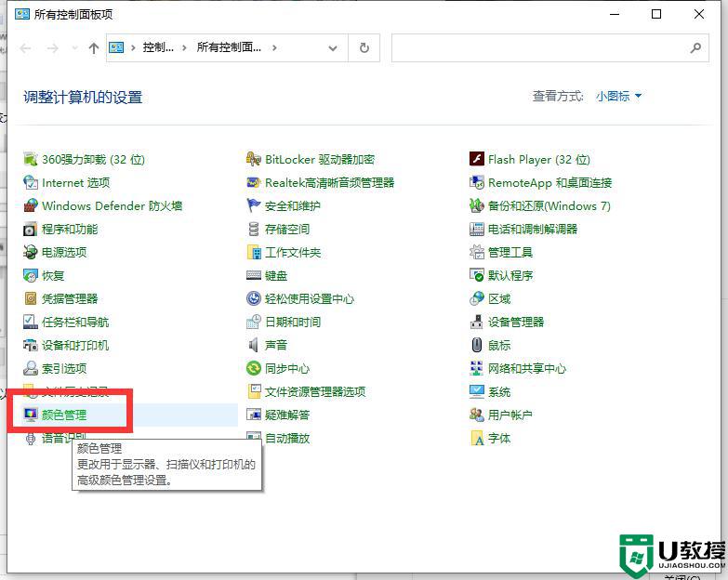
Task: Open the 小图标 view mode dropdown
Action: pos(618,96)
